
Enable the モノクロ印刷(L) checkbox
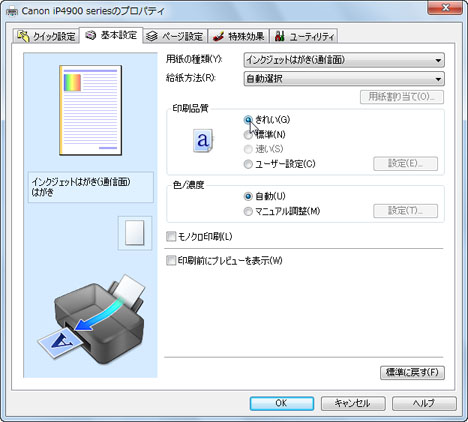point(171,237)
